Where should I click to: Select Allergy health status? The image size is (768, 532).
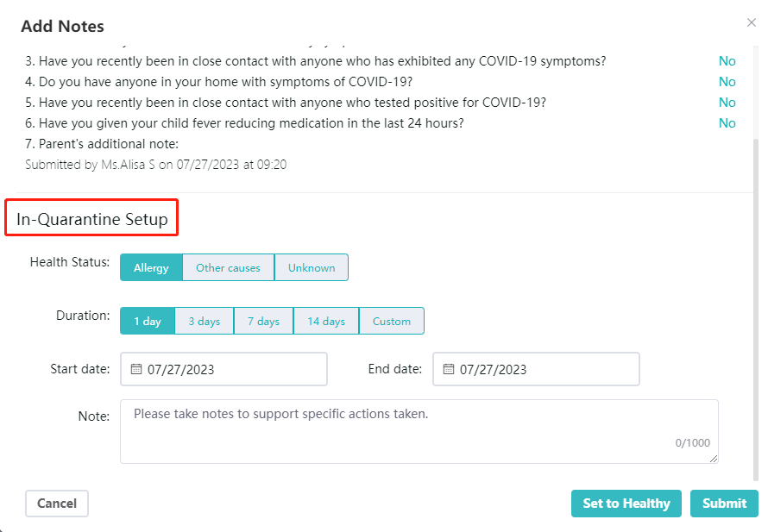click(151, 267)
